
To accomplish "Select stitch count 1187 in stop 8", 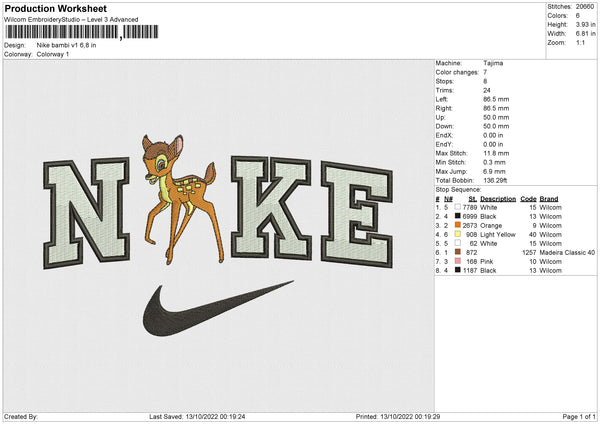I will (470, 271).
